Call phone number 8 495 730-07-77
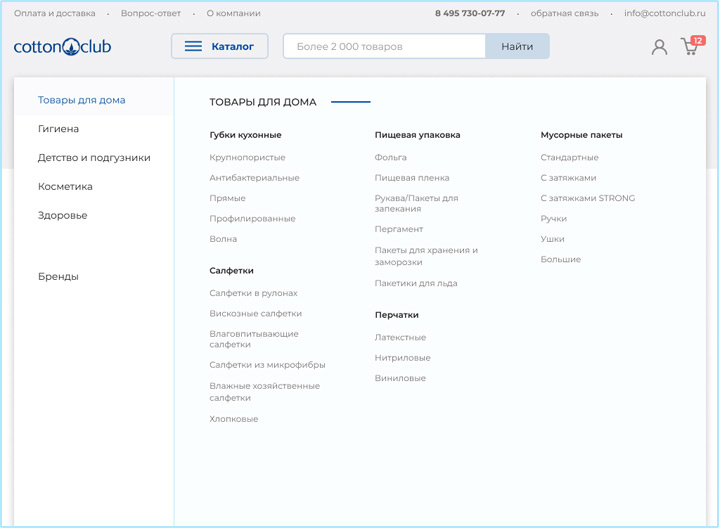 click(470, 13)
